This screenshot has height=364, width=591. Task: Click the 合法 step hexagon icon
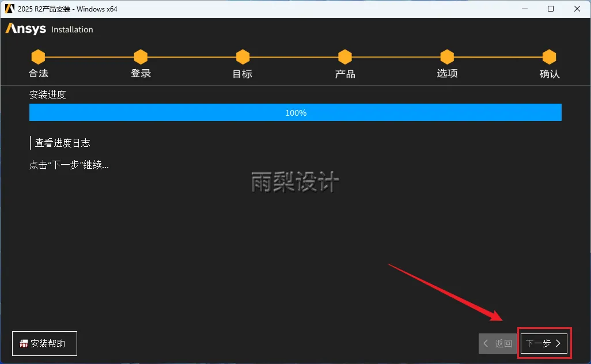[38, 57]
